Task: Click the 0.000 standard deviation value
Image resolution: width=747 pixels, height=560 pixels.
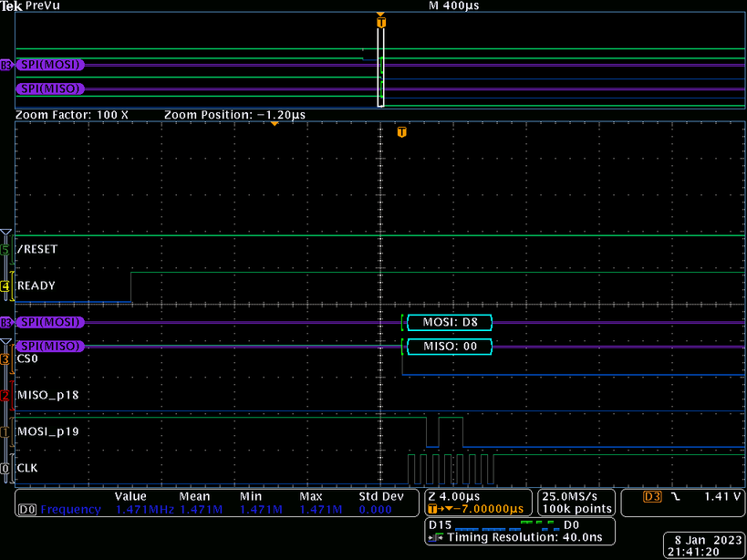Action: [x=376, y=510]
